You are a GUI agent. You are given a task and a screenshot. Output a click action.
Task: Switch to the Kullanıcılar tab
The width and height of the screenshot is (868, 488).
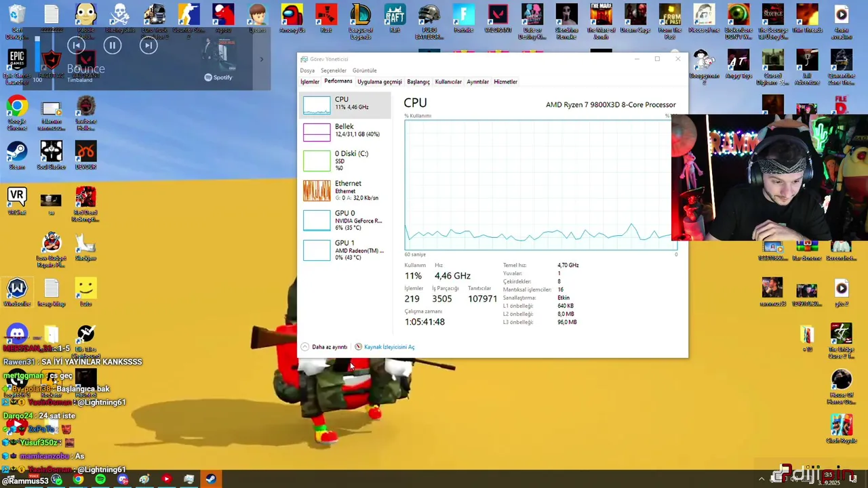click(x=448, y=82)
